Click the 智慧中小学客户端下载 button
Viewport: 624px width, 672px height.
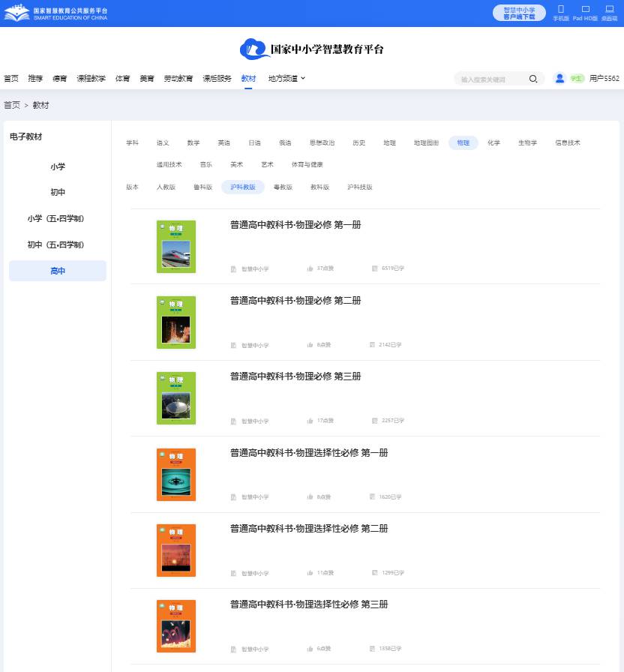pyautogui.click(x=519, y=13)
